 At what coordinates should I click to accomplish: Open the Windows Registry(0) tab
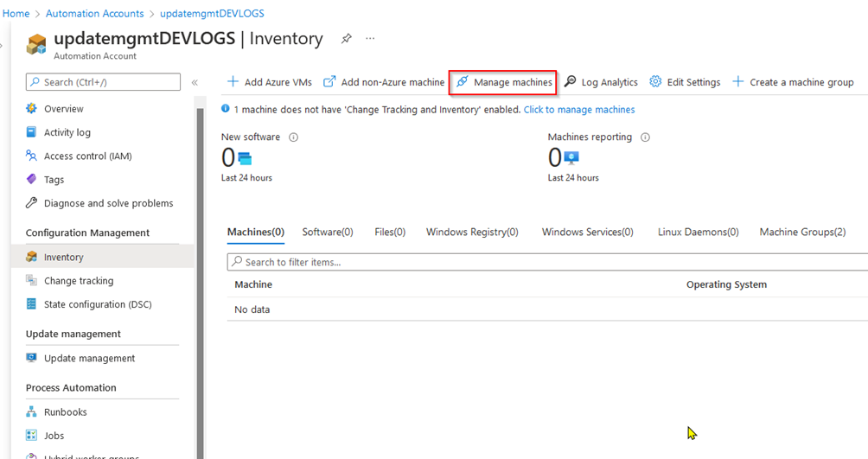coord(472,232)
